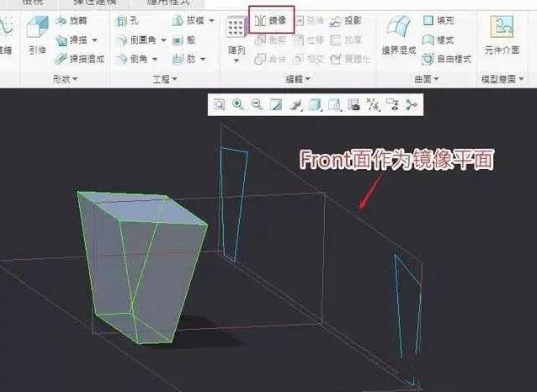Open View Manager camera icon
This screenshot has height=392, width=537.
pyautogui.click(x=354, y=105)
